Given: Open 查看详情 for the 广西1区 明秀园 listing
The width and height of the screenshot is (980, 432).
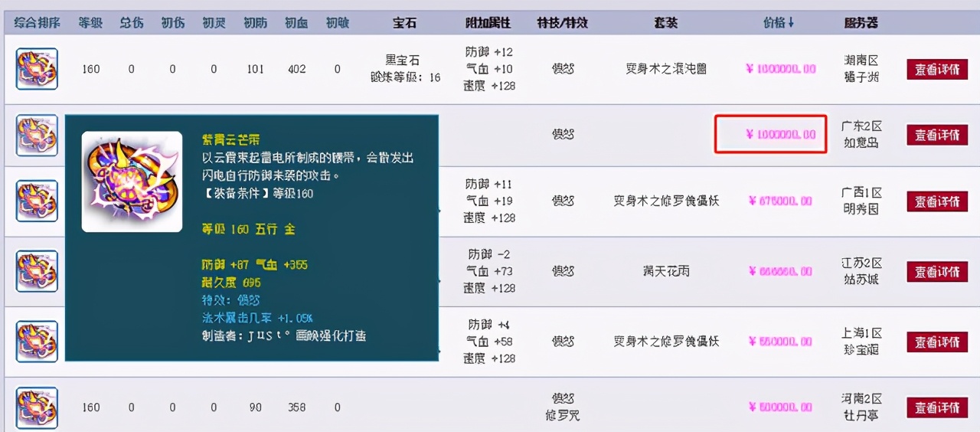Looking at the screenshot, I should 937,201.
